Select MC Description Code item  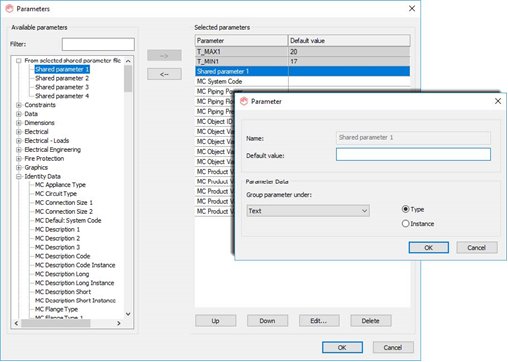click(63, 256)
